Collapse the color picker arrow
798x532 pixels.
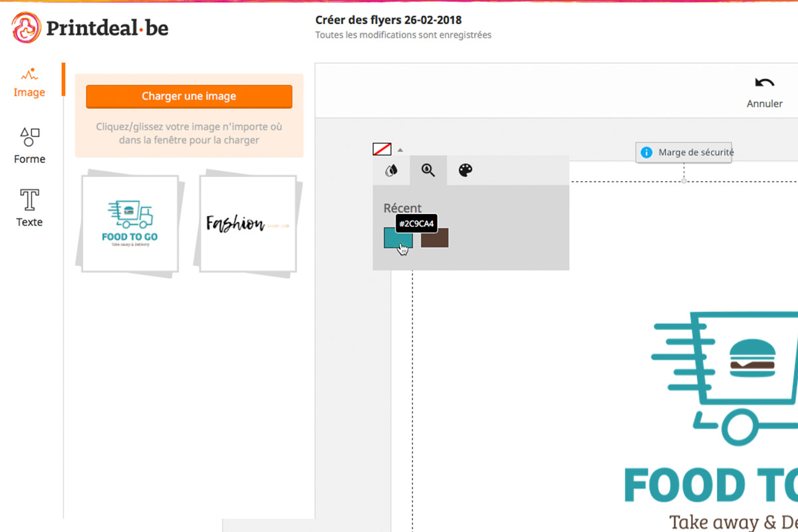(400, 150)
